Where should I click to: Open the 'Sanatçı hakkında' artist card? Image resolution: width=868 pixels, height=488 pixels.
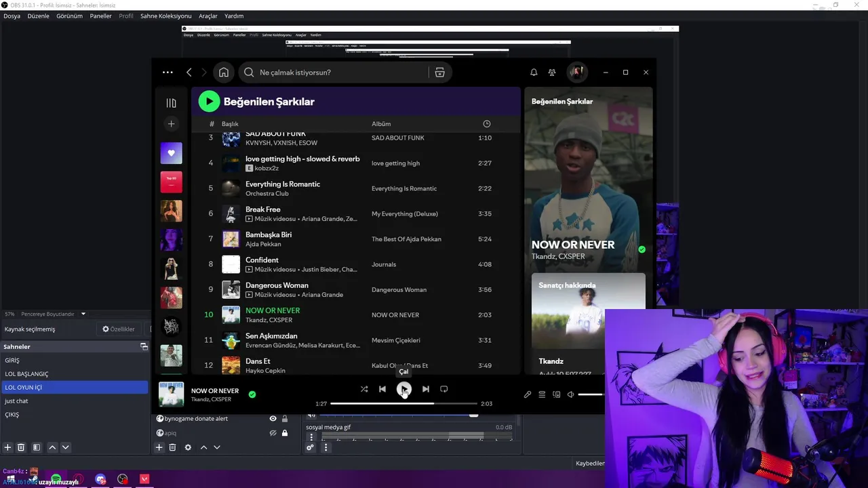pyautogui.click(x=589, y=323)
